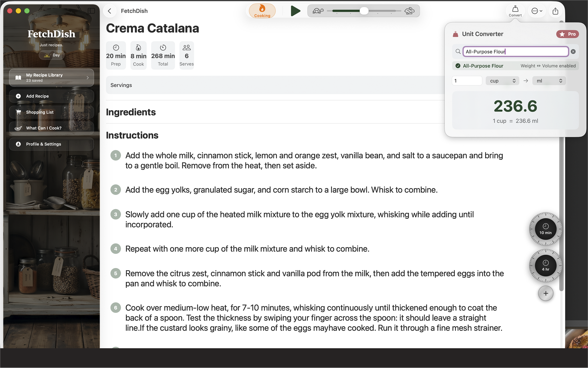Image resolution: width=588 pixels, height=368 pixels.
Task: Open the more options ellipsis menu
Action: coord(537,11)
